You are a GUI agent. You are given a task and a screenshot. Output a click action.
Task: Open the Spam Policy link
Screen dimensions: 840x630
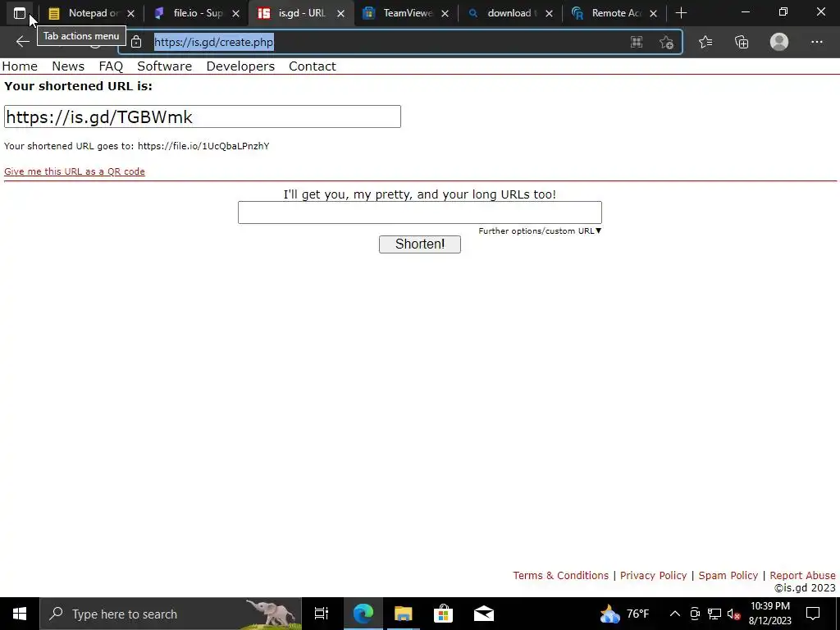tap(728, 575)
